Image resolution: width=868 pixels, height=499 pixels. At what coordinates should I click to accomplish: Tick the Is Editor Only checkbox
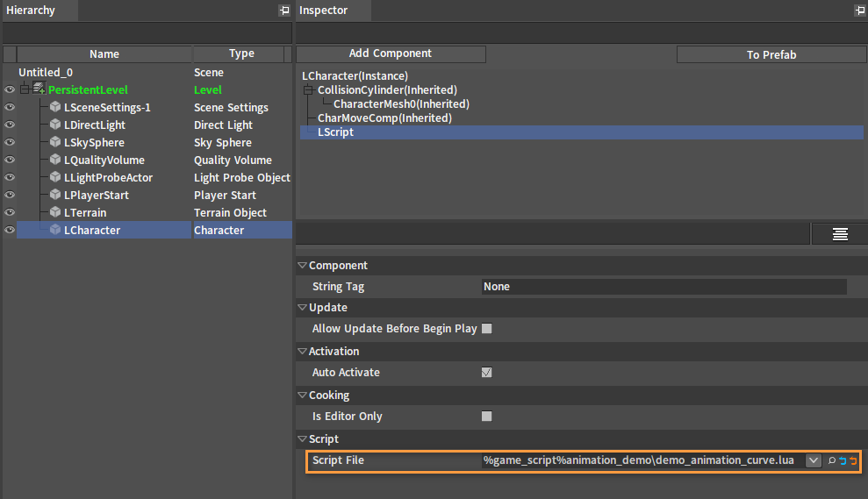point(486,416)
